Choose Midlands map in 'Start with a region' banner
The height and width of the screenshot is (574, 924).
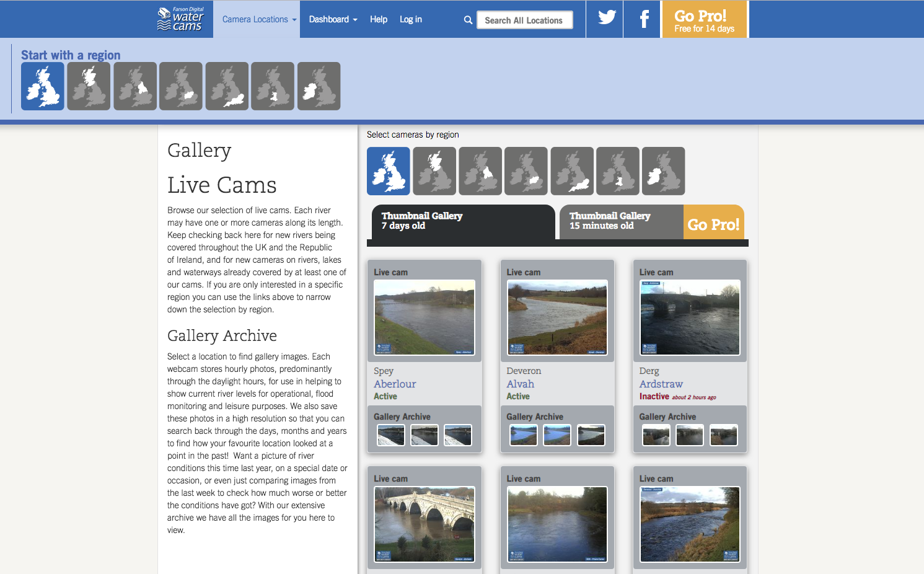coord(181,86)
